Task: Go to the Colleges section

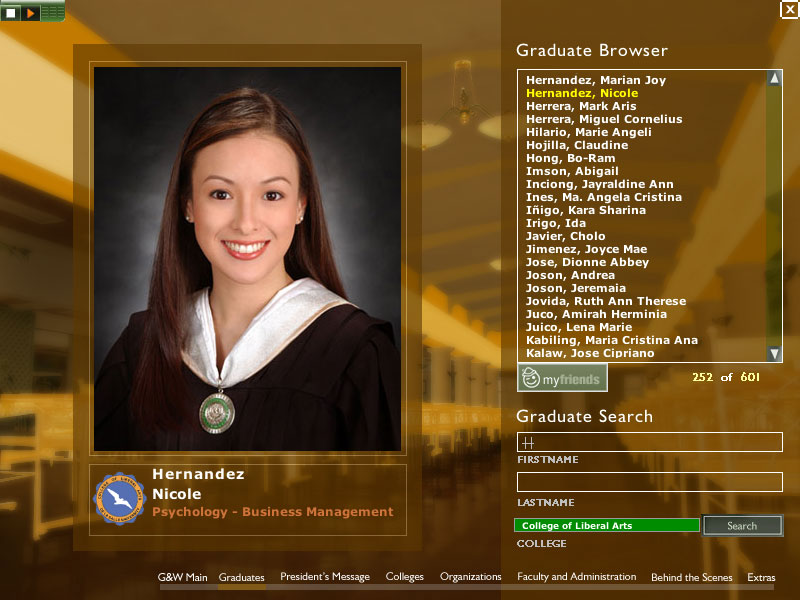Action: pos(405,577)
